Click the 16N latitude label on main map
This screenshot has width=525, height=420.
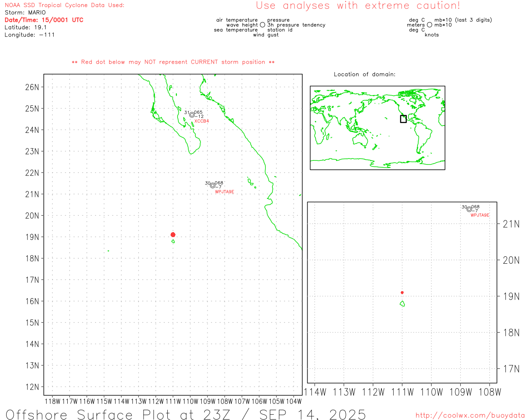click(32, 301)
